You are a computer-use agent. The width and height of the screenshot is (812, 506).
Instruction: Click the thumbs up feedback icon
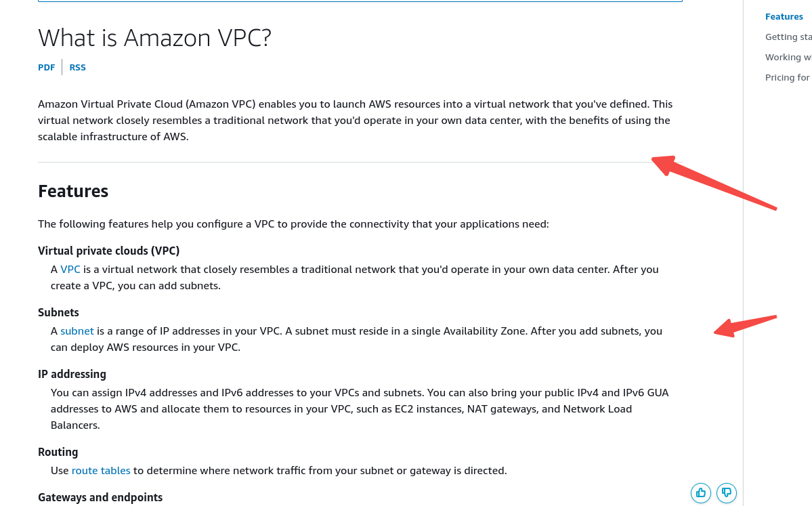[x=700, y=492]
